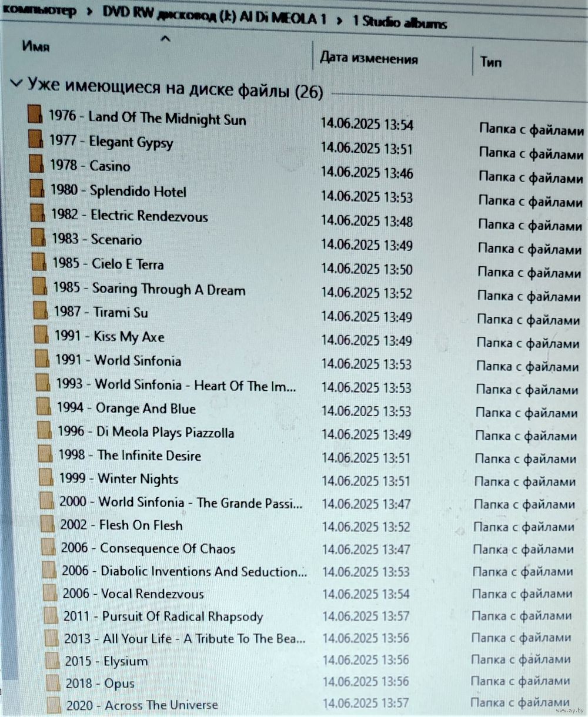Select the 1991 - World Sinfonia folder icon
This screenshot has width=588, height=717.
(x=42, y=359)
